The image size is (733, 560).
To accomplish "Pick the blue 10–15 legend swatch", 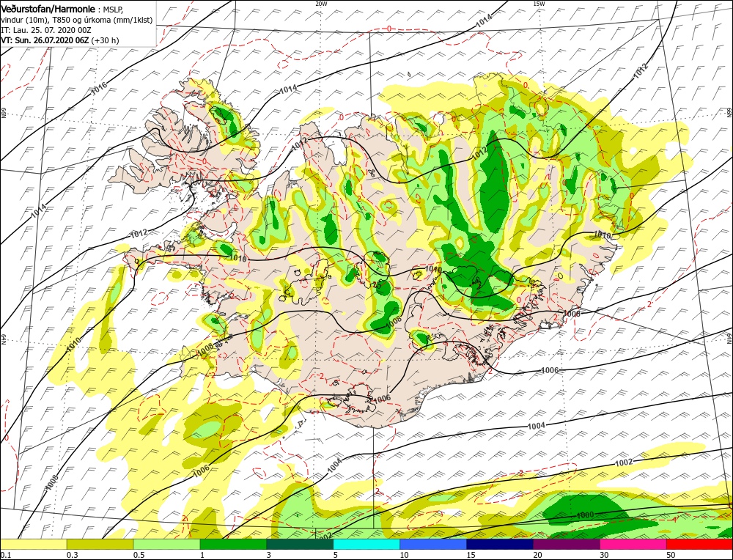I will (433, 544).
